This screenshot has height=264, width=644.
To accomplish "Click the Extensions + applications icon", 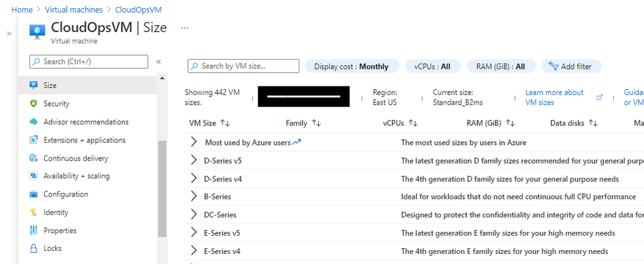I will [34, 140].
